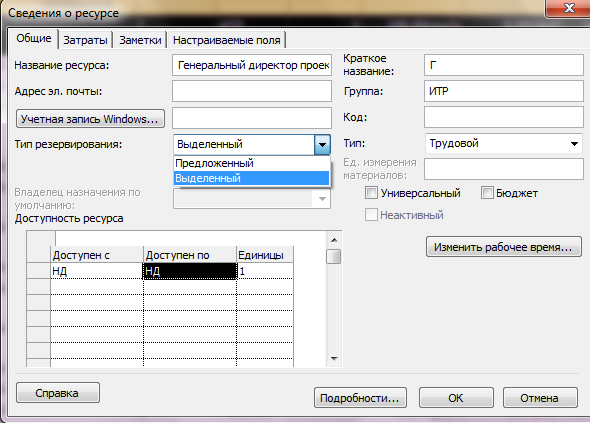
Task: Click the Windows account text field
Action: click(252, 118)
